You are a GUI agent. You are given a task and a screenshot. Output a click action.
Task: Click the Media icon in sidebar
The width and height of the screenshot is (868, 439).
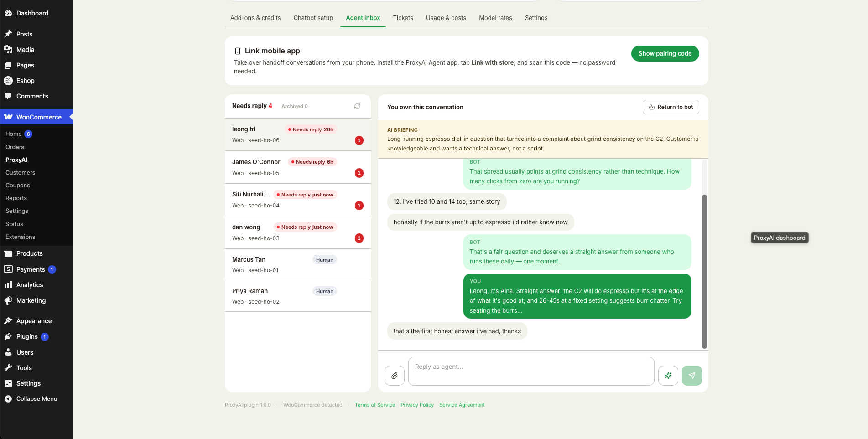click(x=8, y=50)
